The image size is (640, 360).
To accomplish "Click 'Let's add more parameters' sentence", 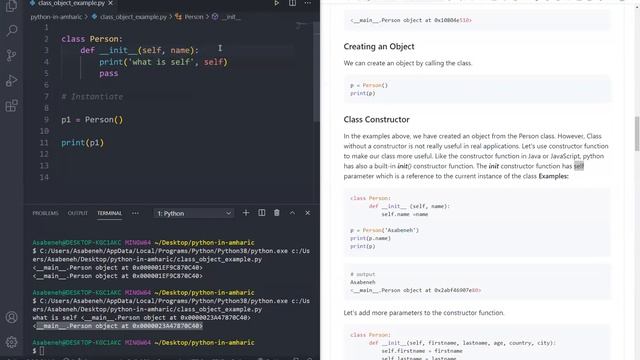I will (x=424, y=313).
